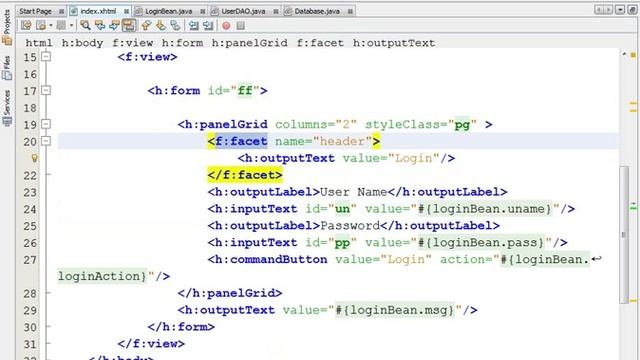Maximize editor window button
This screenshot has height=360, width=640.
pos(632,10)
